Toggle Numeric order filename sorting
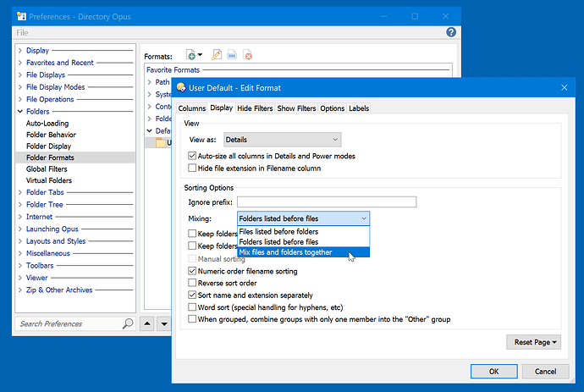Viewport: 584px width, 392px height. (192, 271)
